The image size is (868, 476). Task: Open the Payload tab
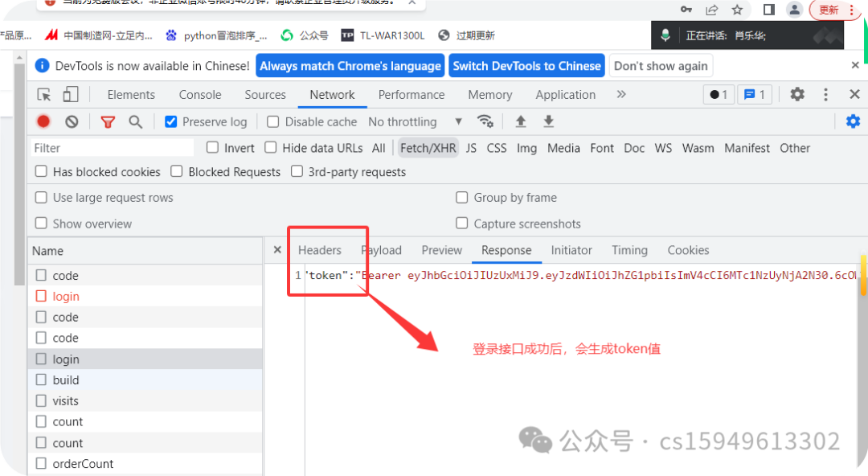point(382,250)
